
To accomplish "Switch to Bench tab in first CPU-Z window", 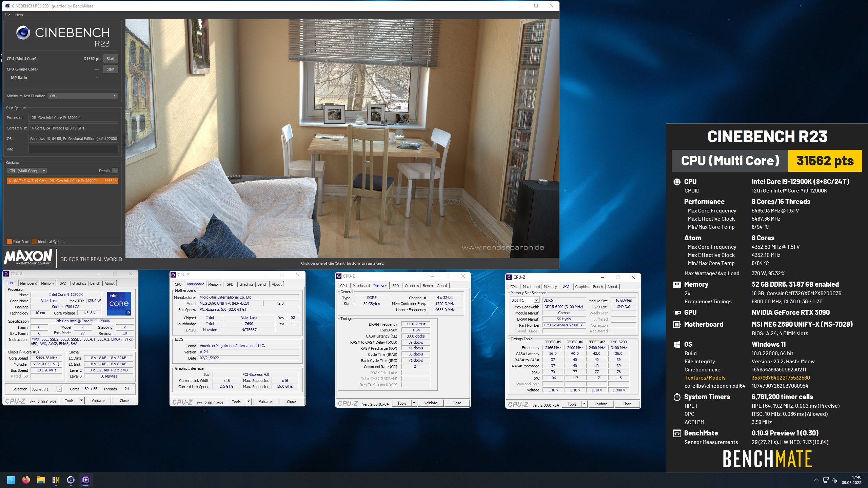I will coord(95,283).
